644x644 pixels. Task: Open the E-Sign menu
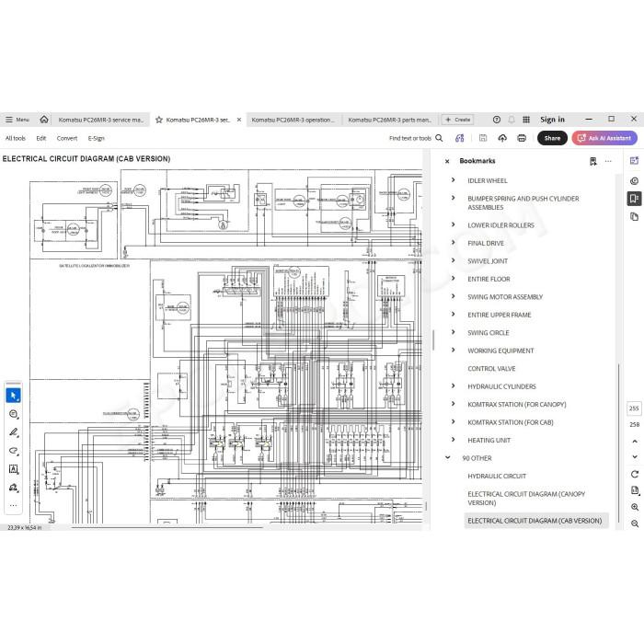[x=96, y=138]
